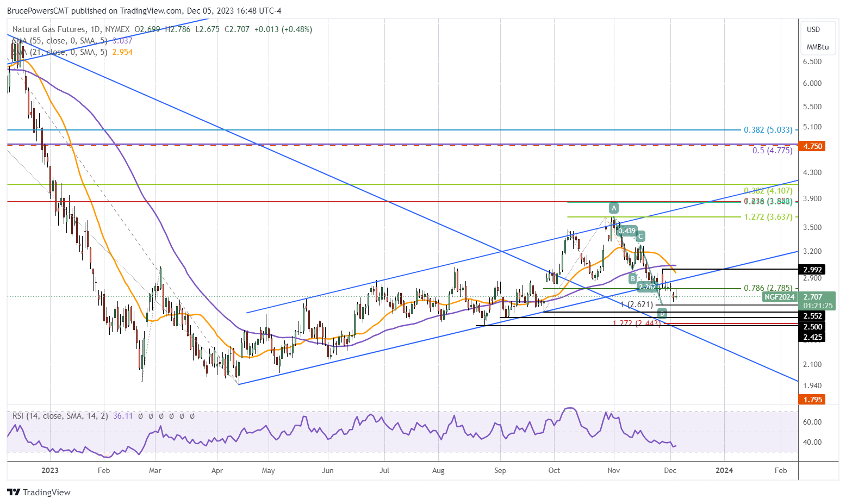Select the pattern point C label
The width and height of the screenshot is (846, 504).
tap(640, 236)
